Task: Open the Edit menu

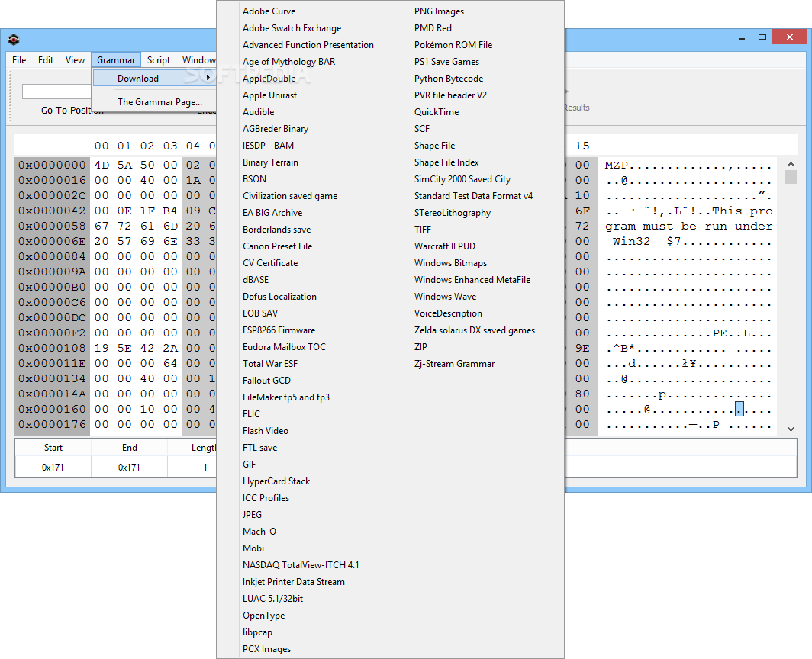Action: point(46,60)
